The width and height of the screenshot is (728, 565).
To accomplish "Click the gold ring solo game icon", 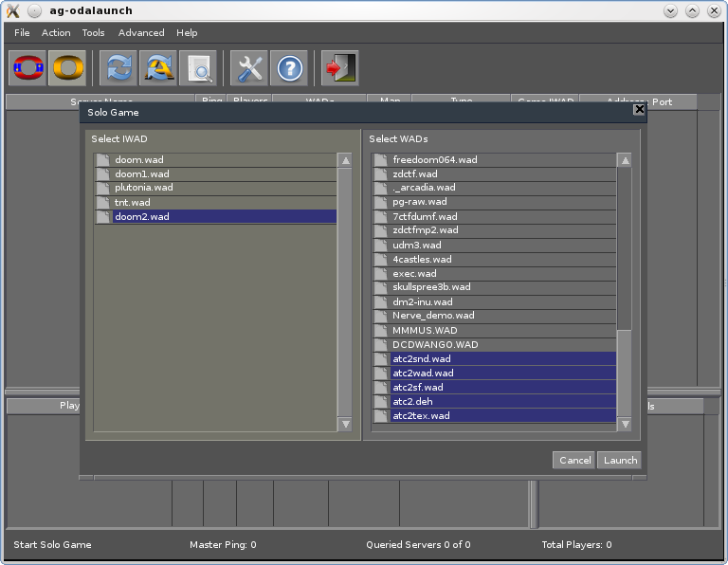I will point(68,68).
